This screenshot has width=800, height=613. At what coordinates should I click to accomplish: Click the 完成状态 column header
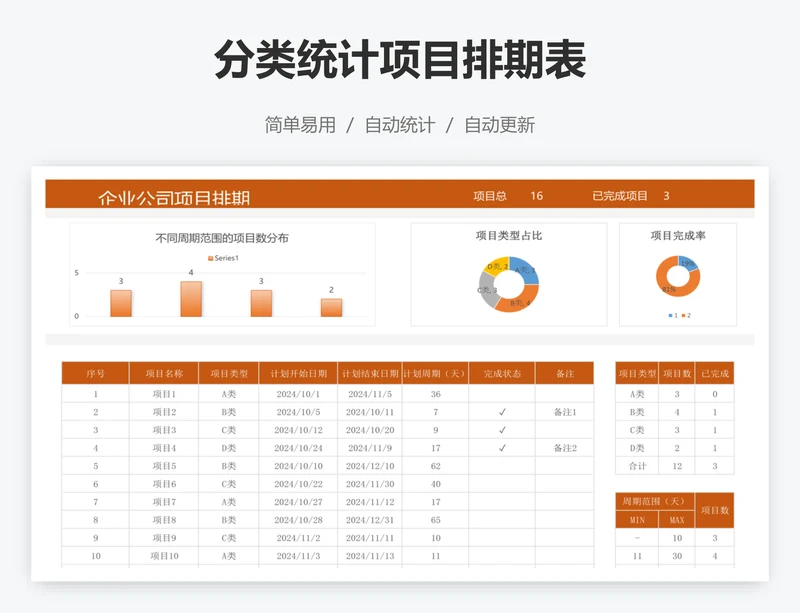tap(502, 374)
